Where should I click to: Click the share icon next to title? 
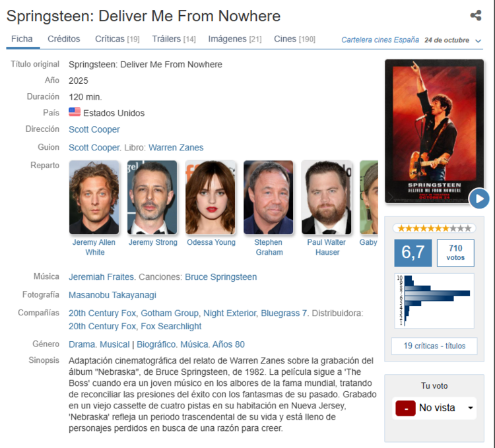[476, 15]
